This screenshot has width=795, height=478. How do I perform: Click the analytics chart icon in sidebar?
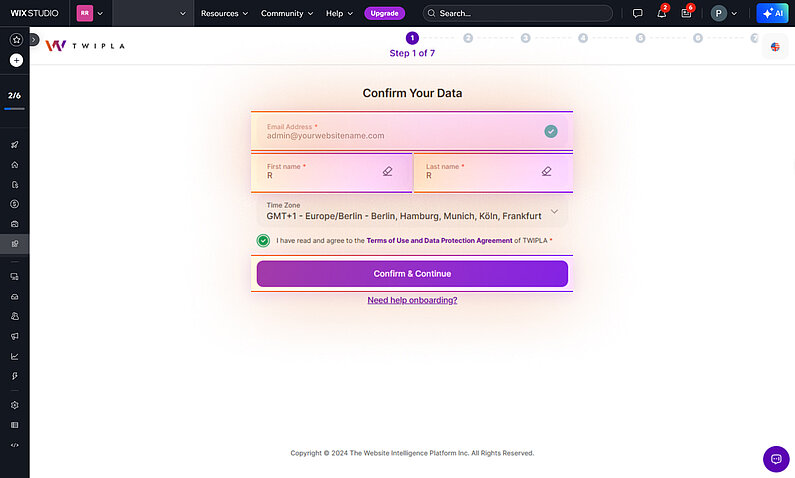(15, 356)
